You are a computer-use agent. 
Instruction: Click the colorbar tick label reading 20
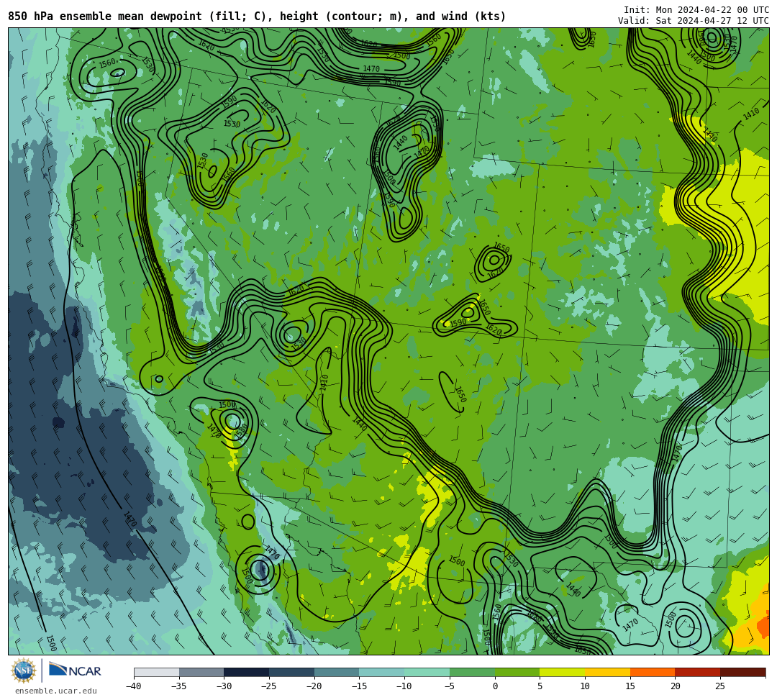676,686
